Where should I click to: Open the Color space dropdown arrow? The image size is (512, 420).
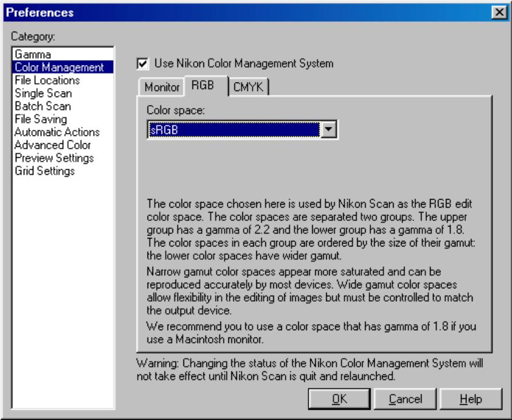[329, 129]
